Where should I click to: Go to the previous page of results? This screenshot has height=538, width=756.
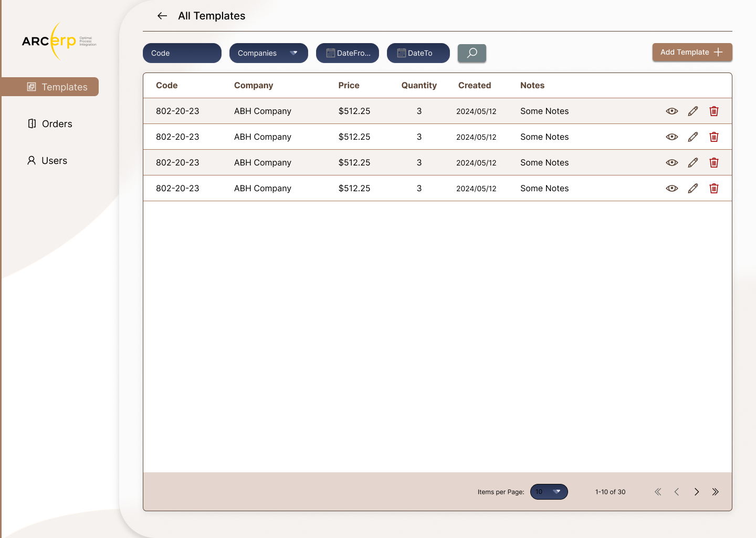coord(677,492)
